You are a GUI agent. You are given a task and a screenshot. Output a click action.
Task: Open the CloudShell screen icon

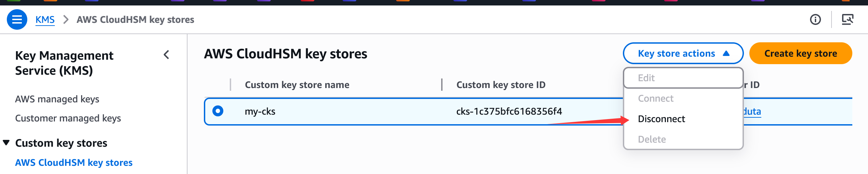pyautogui.click(x=848, y=19)
